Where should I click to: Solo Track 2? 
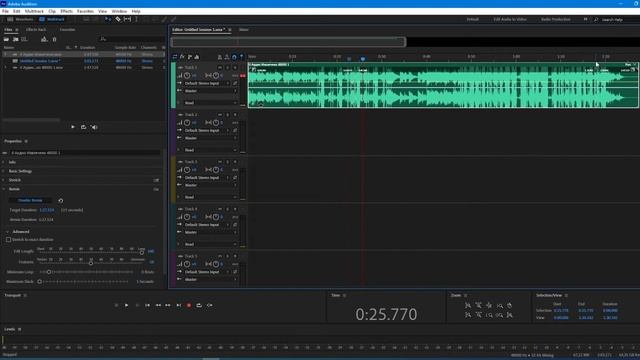coord(227,115)
